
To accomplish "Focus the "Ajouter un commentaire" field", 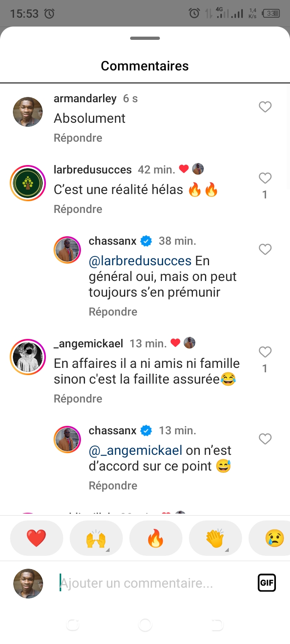I will point(153,583).
